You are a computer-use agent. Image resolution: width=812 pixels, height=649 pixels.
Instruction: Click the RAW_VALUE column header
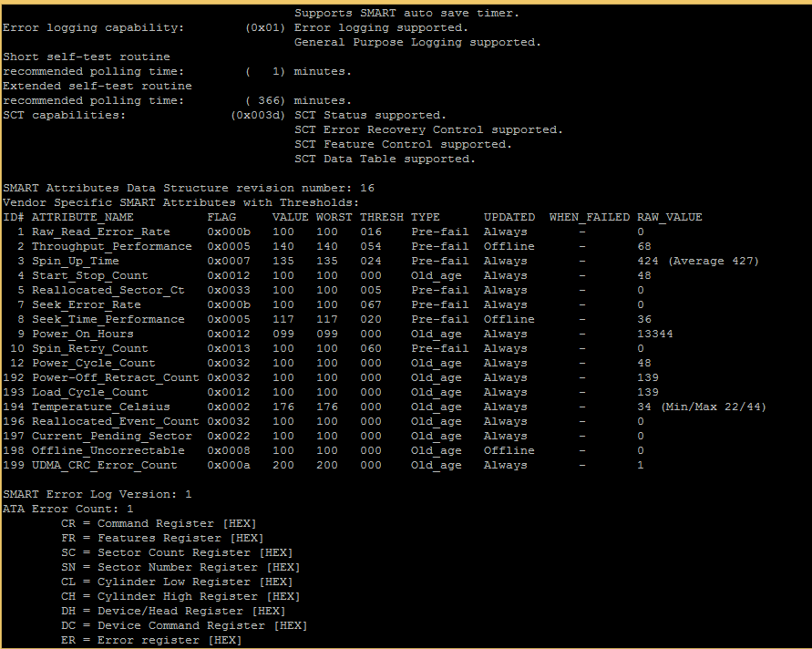tap(669, 217)
